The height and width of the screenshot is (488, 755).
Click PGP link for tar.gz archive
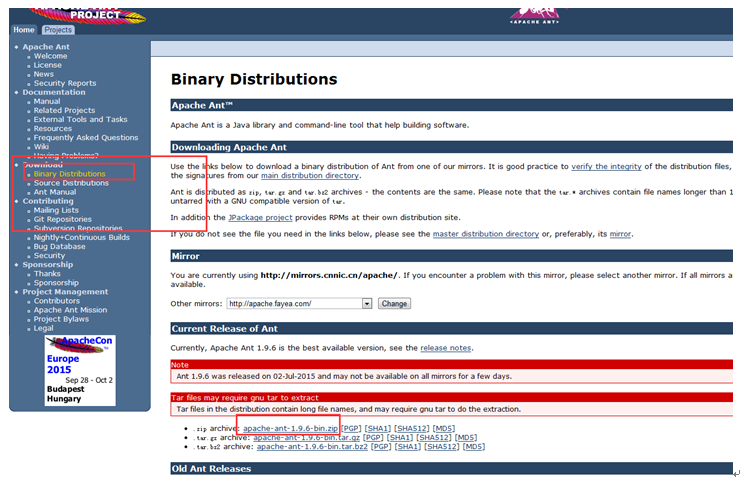(373, 438)
